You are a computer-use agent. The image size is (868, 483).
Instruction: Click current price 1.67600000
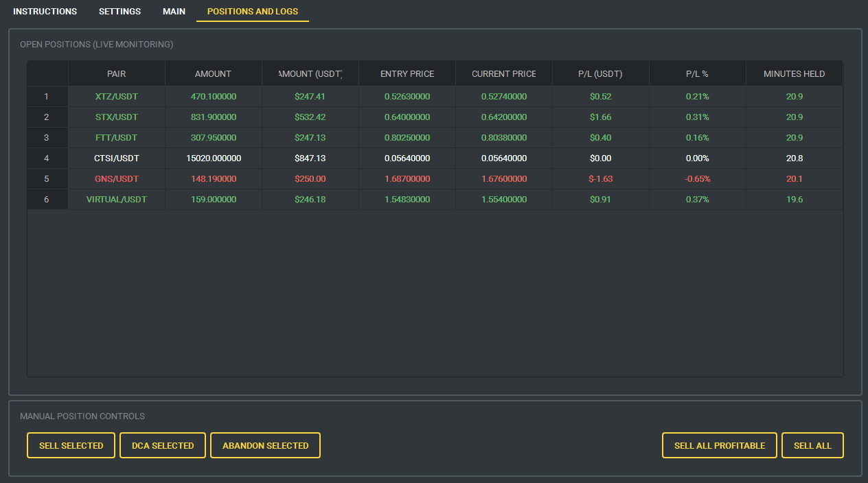(x=504, y=179)
